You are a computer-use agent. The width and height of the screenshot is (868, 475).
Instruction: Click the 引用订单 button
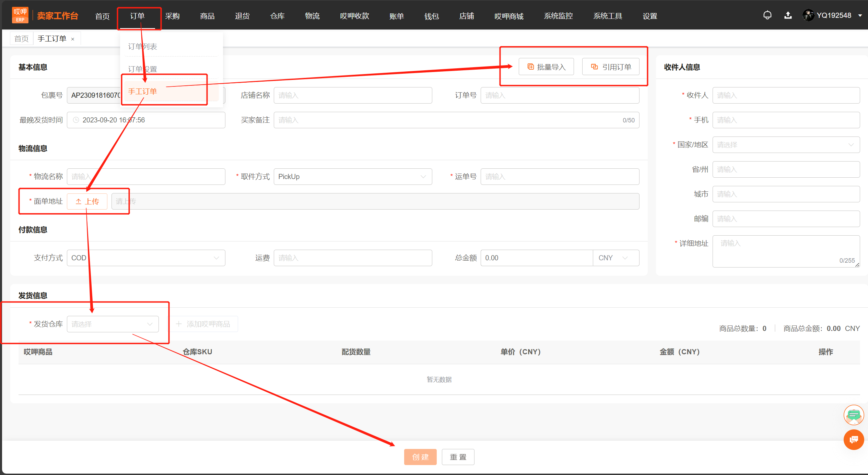click(611, 67)
